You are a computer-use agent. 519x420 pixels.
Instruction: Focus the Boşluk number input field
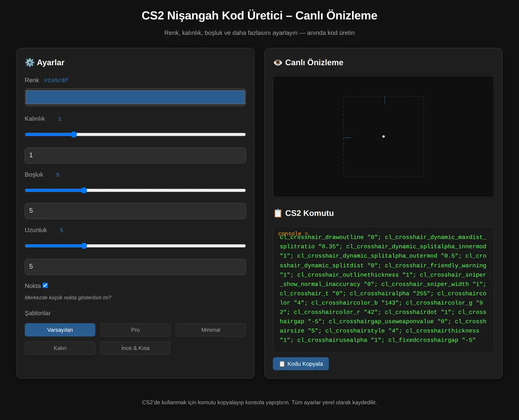[135, 211]
